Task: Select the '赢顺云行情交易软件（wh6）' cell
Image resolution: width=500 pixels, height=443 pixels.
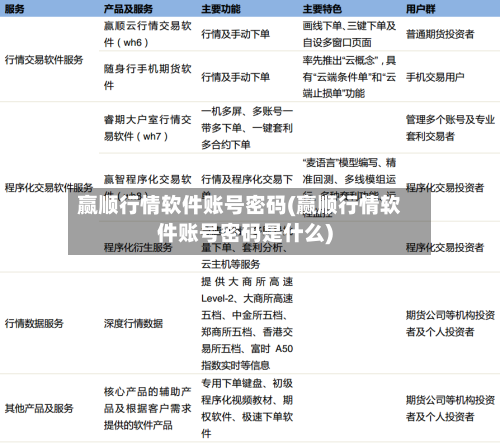Action: [147, 34]
